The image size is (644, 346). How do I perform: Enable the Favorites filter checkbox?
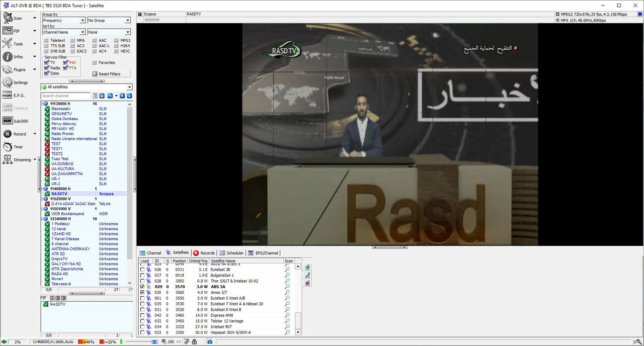(x=94, y=63)
